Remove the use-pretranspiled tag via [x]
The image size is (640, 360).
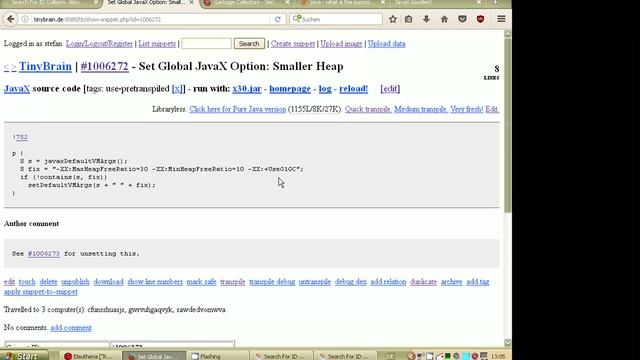pos(178,89)
